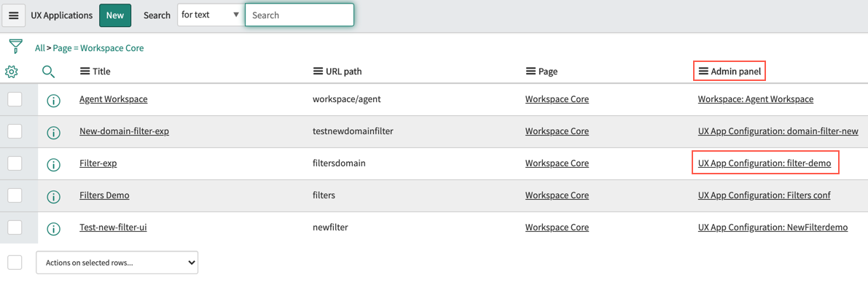Click the funnel filter icon
Viewport: 868px width, 283px height.
pos(15,46)
